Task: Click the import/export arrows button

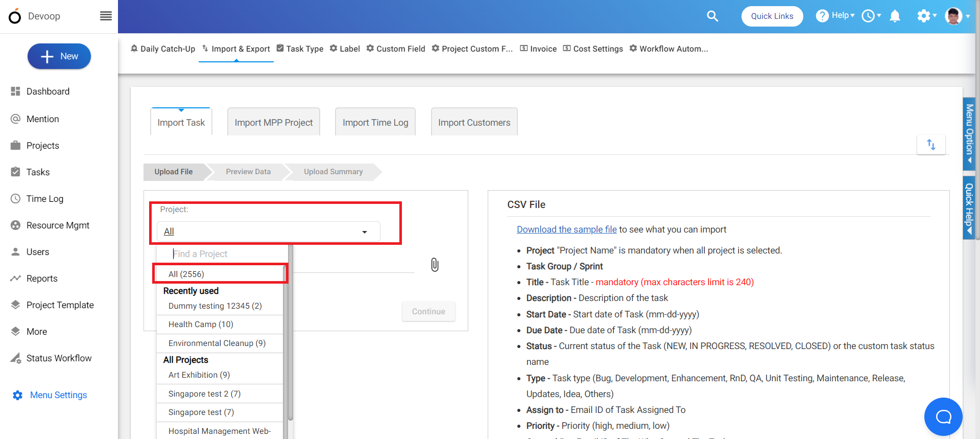Action: [931, 145]
